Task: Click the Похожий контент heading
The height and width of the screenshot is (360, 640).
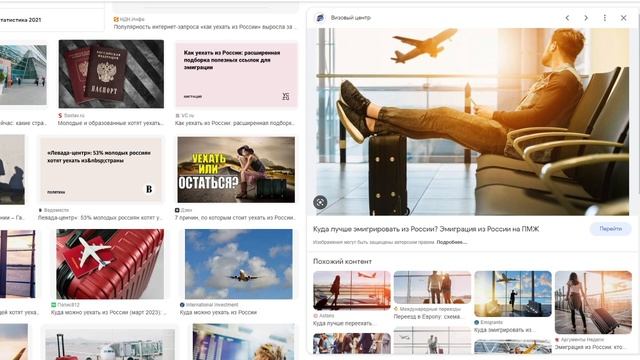Action: pos(342,261)
